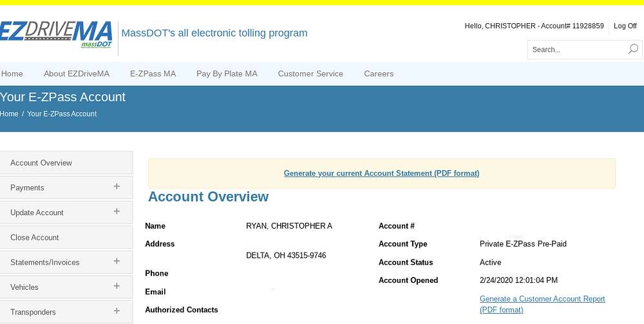
Task: Click the Account Opened label
Action: pyautogui.click(x=408, y=280)
